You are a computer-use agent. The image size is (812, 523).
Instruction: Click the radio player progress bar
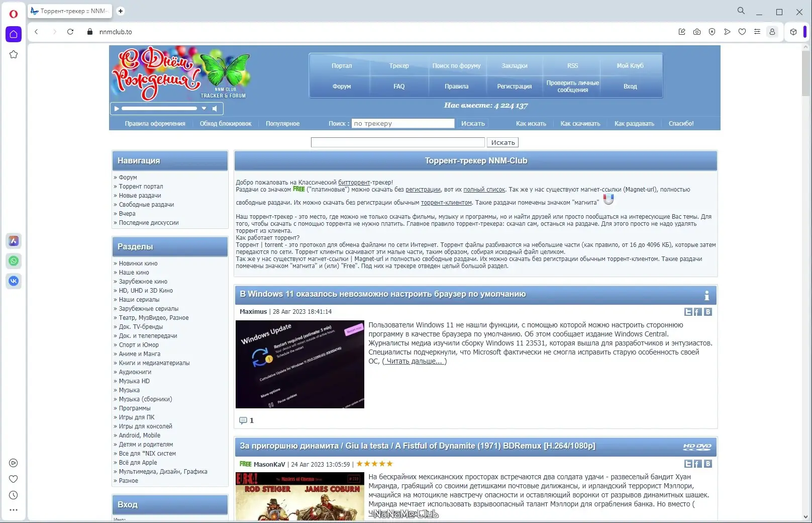(x=158, y=108)
